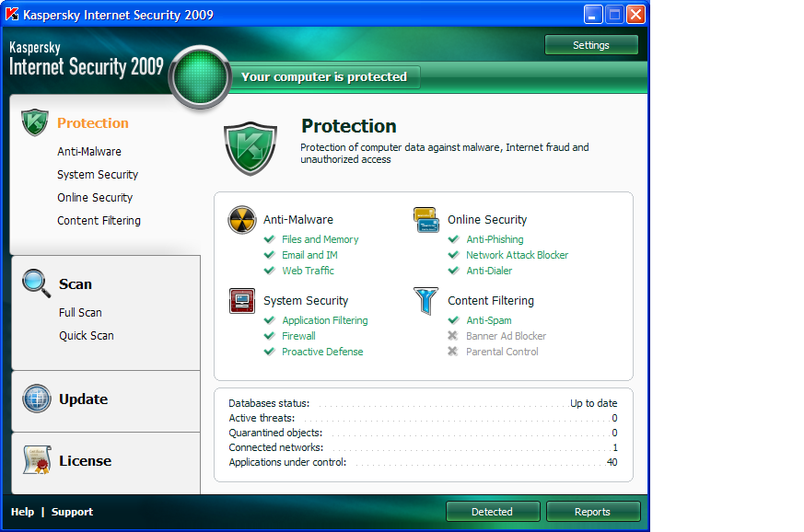
Task: Toggle the Files and Memory checkmark
Action: point(269,239)
